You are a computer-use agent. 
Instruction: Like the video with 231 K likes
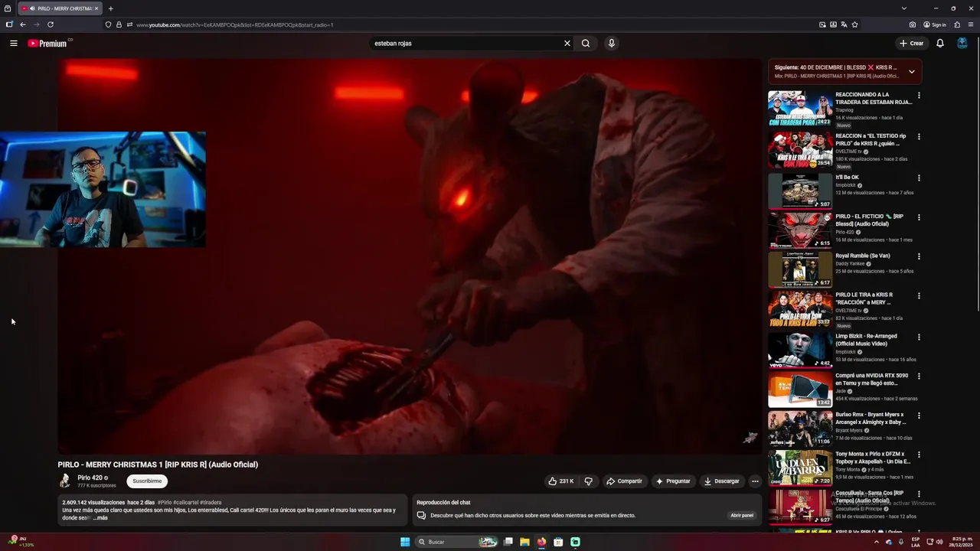click(x=561, y=481)
